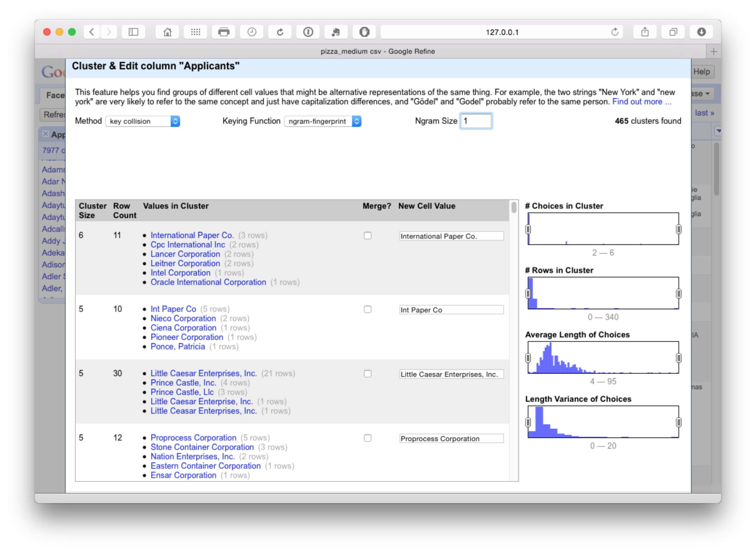Check merge for Int Paper Co cluster
756x553 pixels.
[367, 309]
